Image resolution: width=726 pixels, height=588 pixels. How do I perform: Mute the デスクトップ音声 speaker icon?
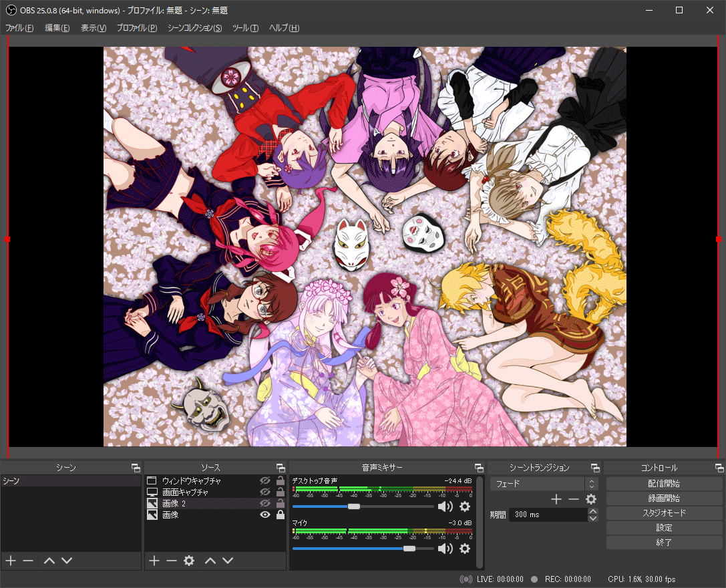click(x=445, y=506)
